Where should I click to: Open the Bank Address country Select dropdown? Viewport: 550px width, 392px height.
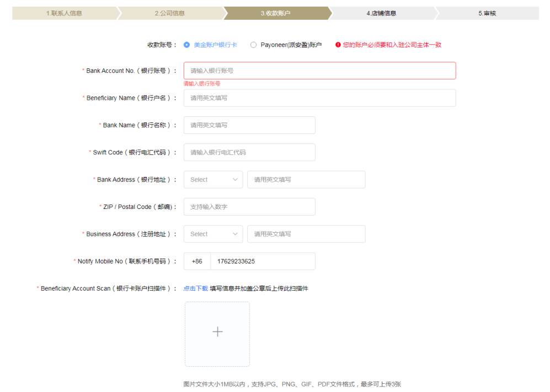(213, 179)
